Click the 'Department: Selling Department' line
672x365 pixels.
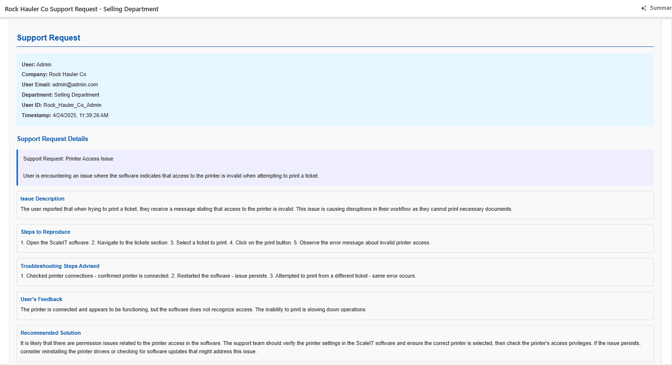click(60, 95)
